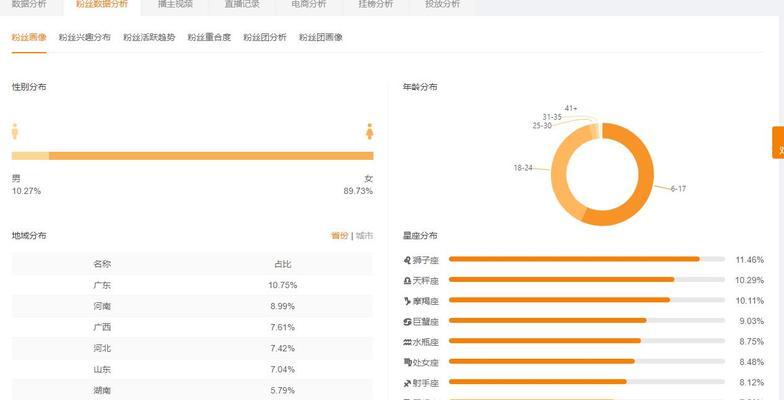Click the 处女座 progress bar
Image resolution: width=784 pixels, height=400 pixels.
click(587, 362)
